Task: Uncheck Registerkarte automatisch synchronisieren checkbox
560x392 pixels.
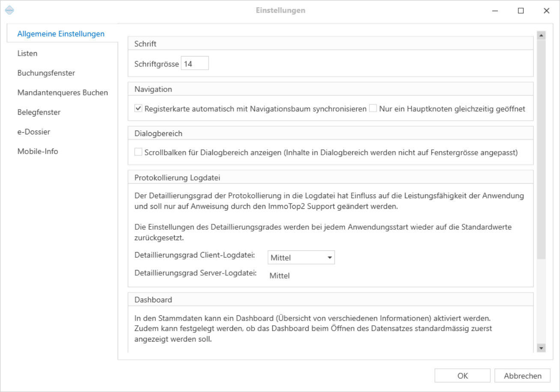Action: coord(138,109)
